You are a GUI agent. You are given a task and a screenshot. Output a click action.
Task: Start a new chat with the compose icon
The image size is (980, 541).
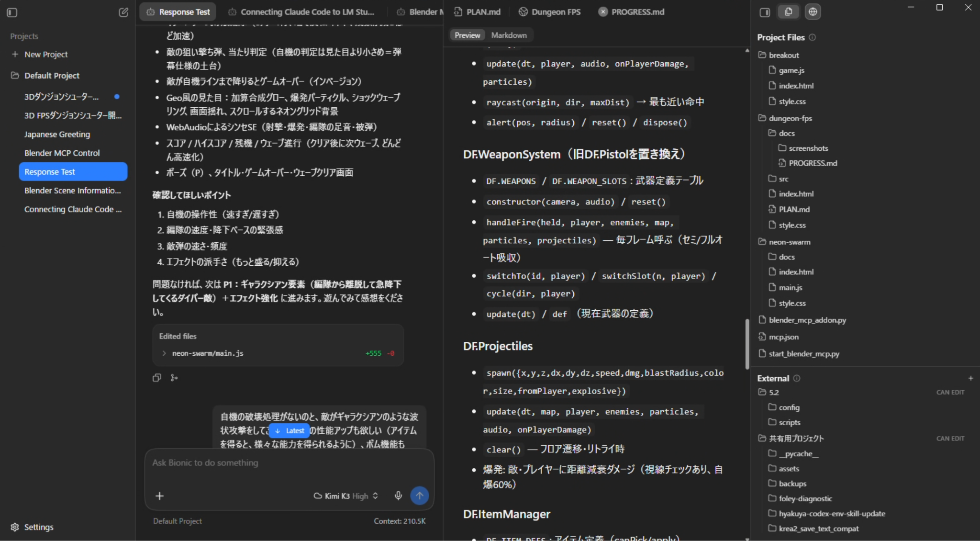click(123, 12)
